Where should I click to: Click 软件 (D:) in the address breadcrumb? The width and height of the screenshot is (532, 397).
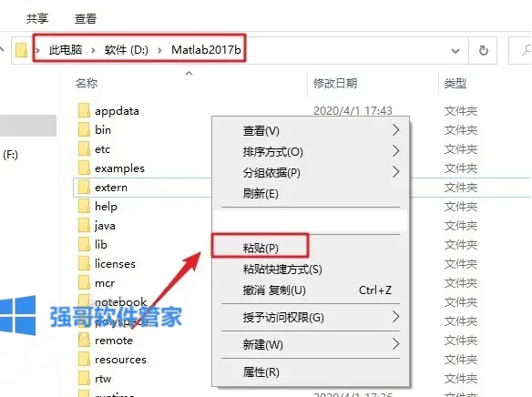[x=127, y=50]
